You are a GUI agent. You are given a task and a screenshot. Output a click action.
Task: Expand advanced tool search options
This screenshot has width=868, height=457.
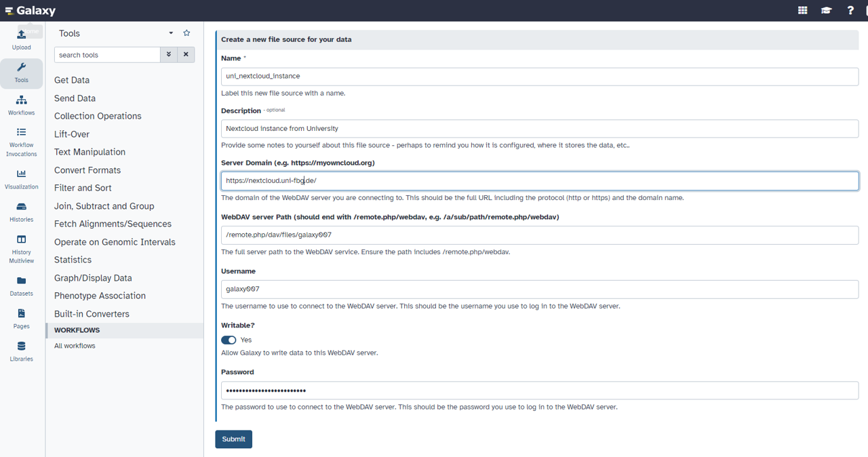[168, 54]
